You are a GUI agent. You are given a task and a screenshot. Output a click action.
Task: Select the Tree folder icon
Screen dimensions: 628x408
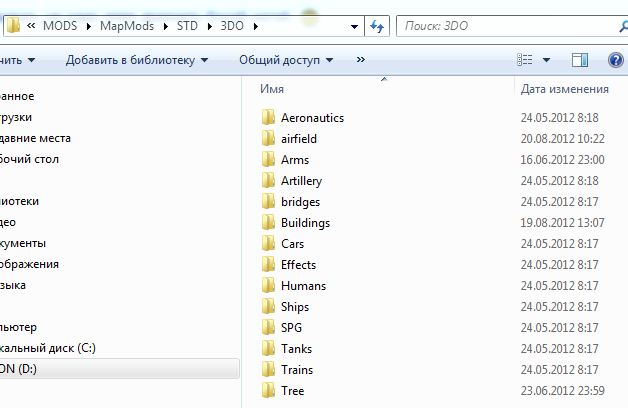(x=268, y=390)
